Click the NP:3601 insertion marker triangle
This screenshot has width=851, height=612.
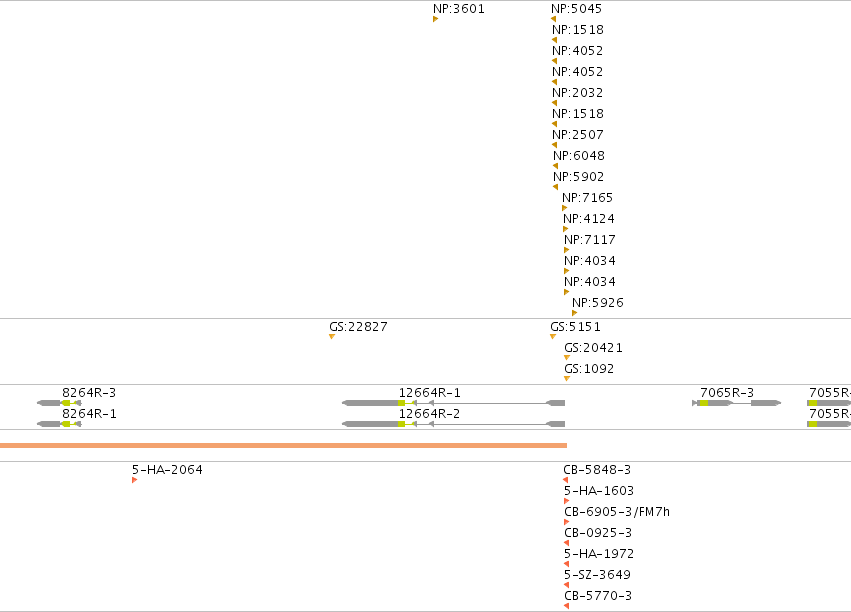(435, 20)
